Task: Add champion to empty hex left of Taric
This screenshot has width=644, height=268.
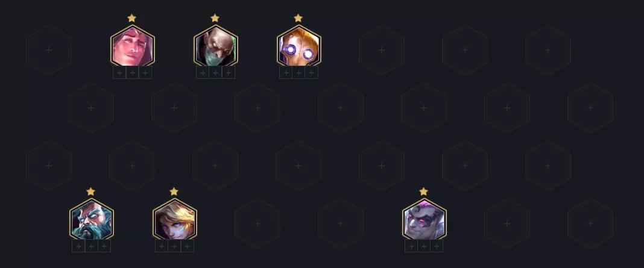Action: [49, 50]
